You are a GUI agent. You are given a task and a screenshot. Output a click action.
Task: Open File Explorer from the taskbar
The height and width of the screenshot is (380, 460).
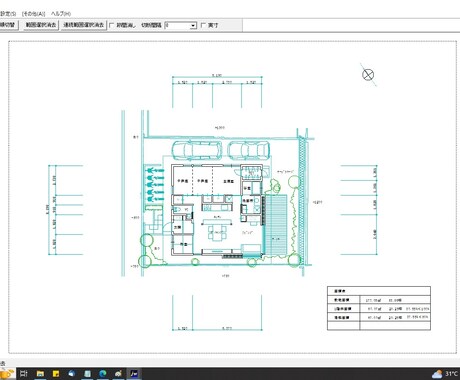click(x=40, y=374)
